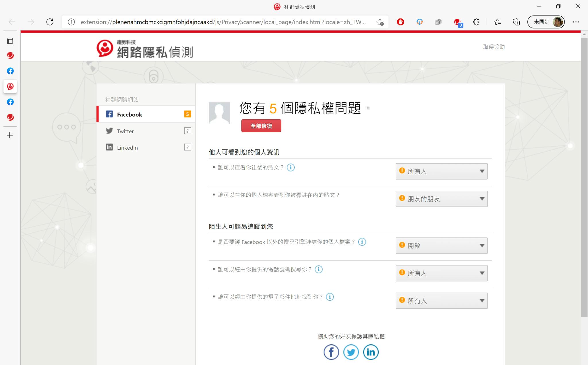Image resolution: width=588 pixels, height=365 pixels.
Task: Click the profile button 未同步
Action: [x=546, y=22]
